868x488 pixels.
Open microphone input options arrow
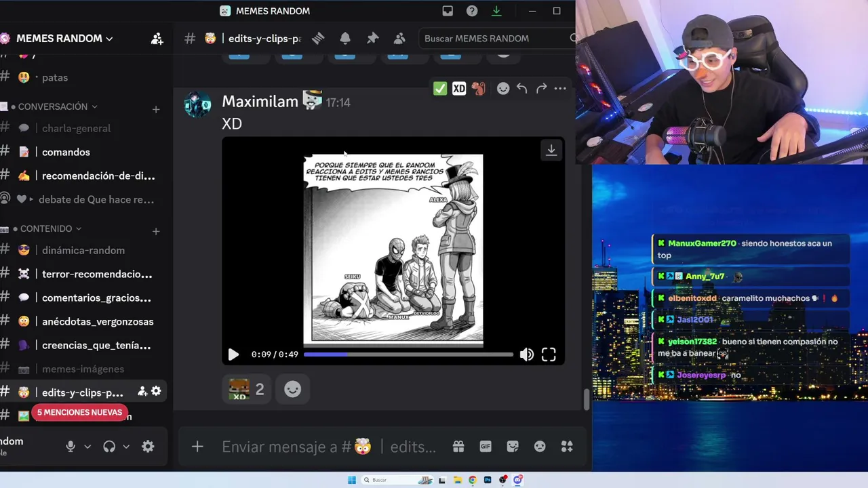(87, 447)
